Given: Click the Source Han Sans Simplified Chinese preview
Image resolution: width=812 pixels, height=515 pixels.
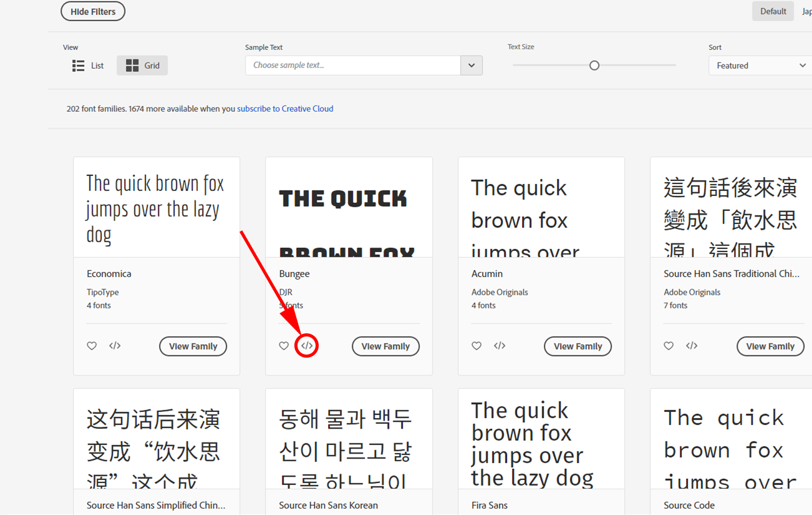Looking at the screenshot, I should pos(157,439).
